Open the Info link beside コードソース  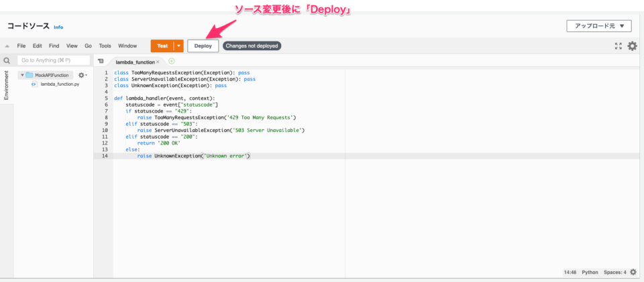tap(58, 27)
